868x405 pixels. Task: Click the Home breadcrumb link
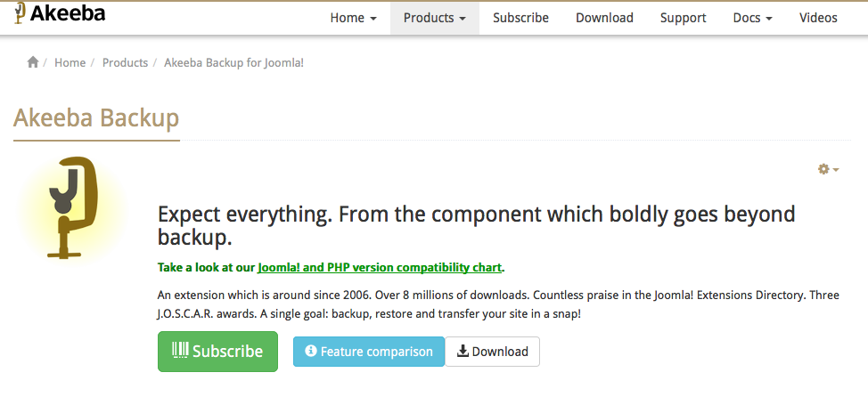coord(70,62)
